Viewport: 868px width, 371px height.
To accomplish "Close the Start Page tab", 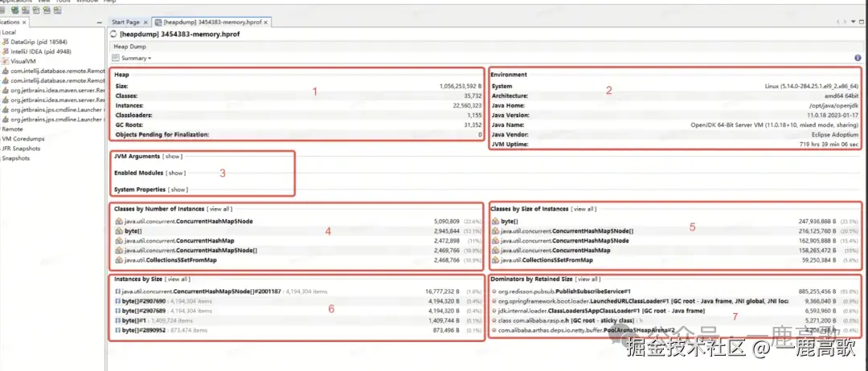I will pos(145,22).
